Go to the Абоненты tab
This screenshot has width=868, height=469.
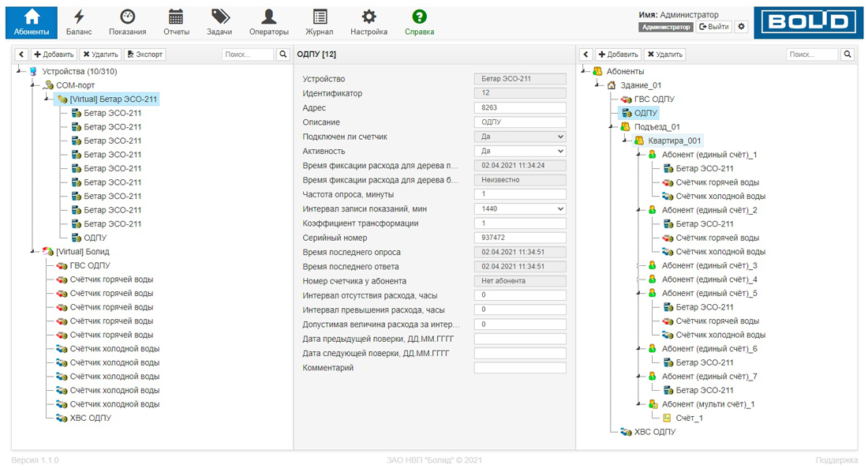[32, 22]
